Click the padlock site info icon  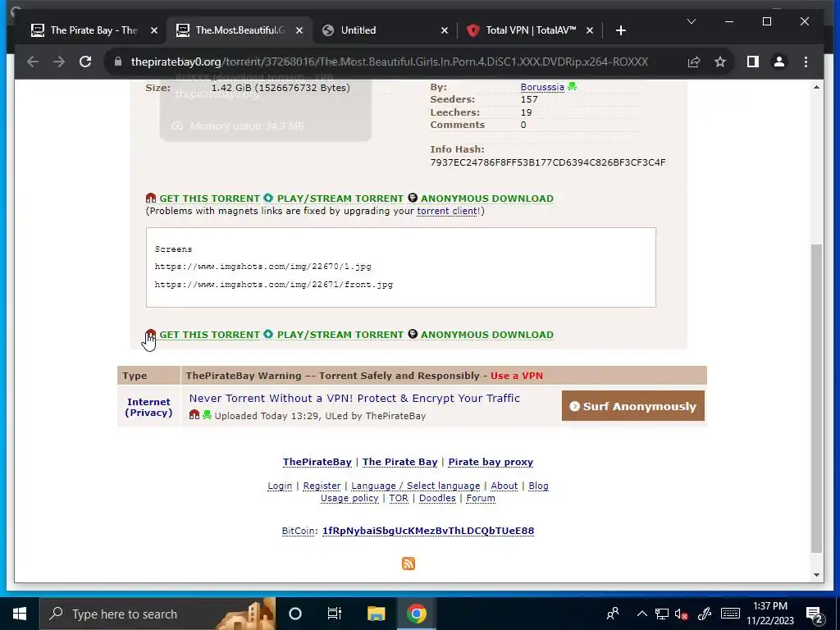pos(118,62)
